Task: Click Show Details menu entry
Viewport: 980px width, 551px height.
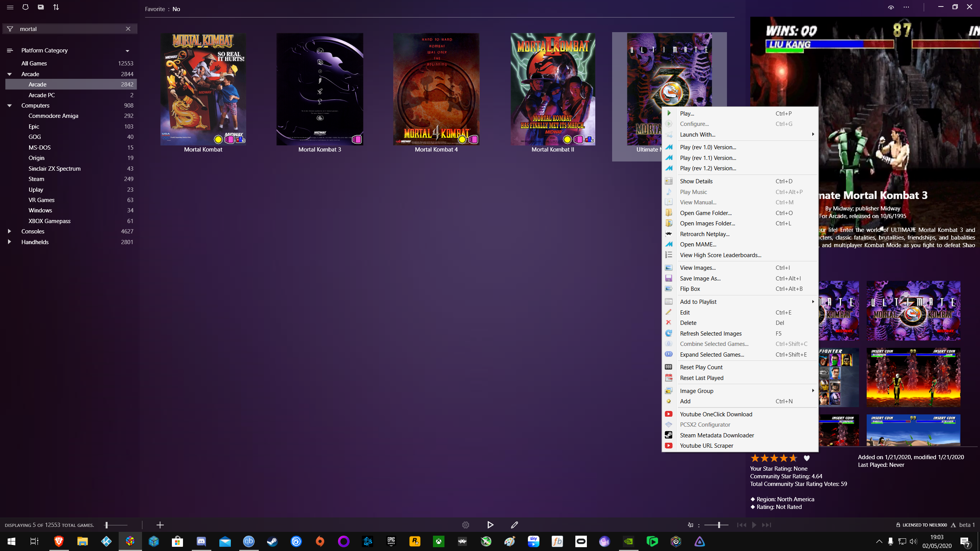Action: point(740,181)
